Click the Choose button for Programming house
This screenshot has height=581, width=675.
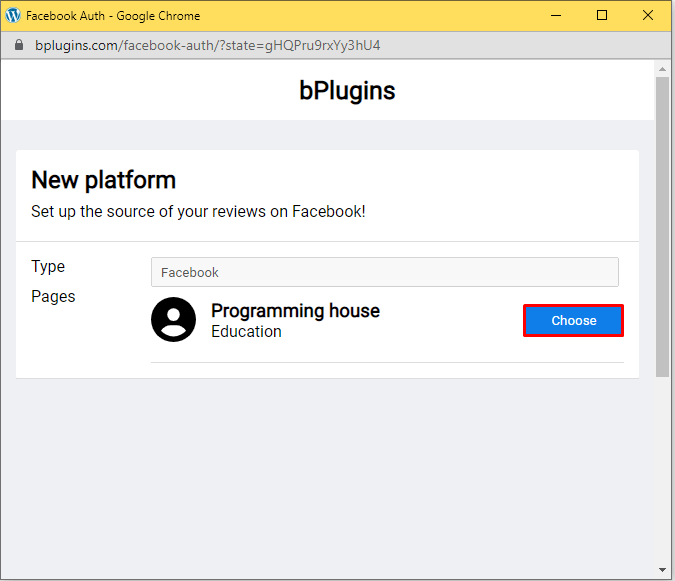pyautogui.click(x=573, y=320)
